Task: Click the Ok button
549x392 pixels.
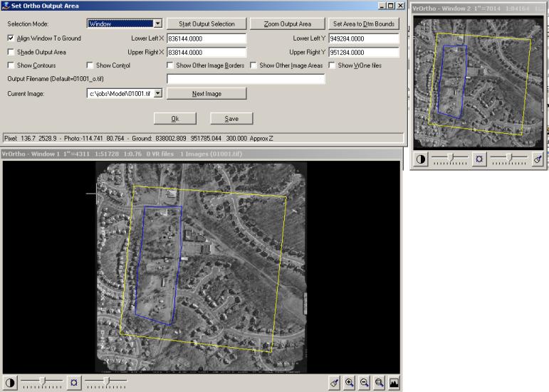Action: click(175, 119)
